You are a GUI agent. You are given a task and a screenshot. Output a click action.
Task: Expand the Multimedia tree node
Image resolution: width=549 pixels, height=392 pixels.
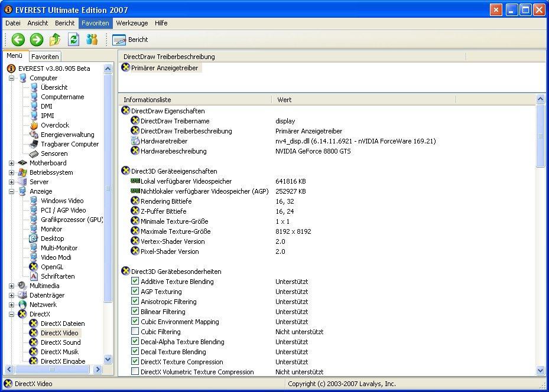point(12,286)
